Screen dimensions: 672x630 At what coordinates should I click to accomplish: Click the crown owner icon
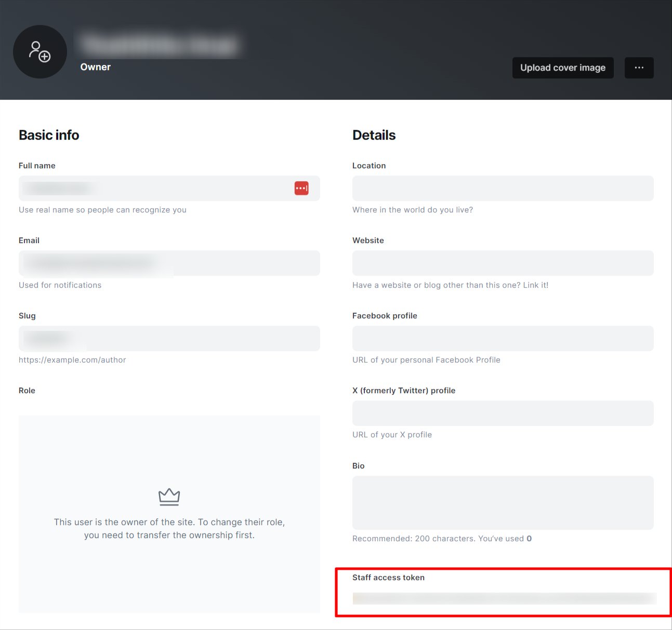click(x=169, y=497)
